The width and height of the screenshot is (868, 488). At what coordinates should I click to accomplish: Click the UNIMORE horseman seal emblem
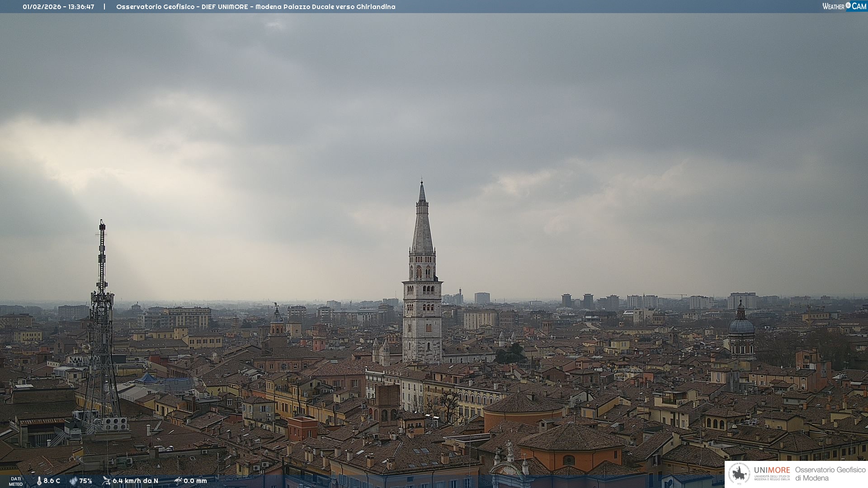[x=740, y=474]
